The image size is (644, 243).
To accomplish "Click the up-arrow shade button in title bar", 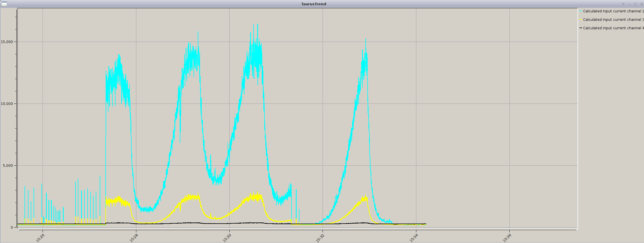I will (x=623, y=4).
